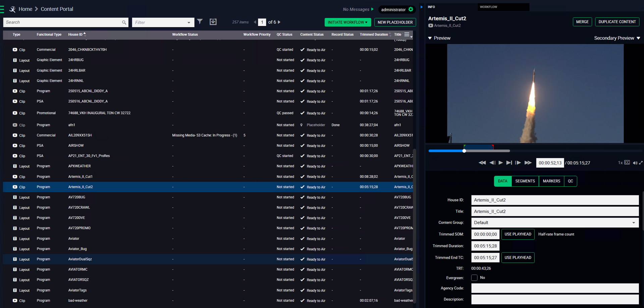Screen dimensions: 644x308
Task: Click the content list vertical scrollbar
Action: (415, 226)
